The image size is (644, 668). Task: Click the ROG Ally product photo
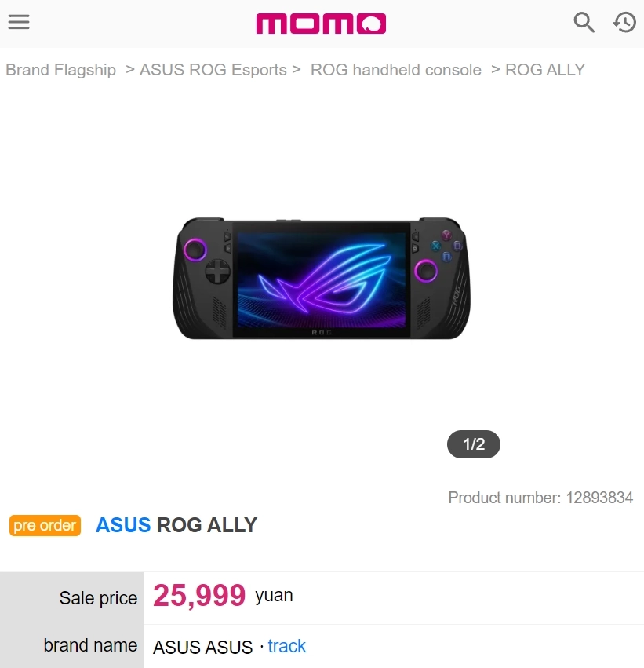321,279
